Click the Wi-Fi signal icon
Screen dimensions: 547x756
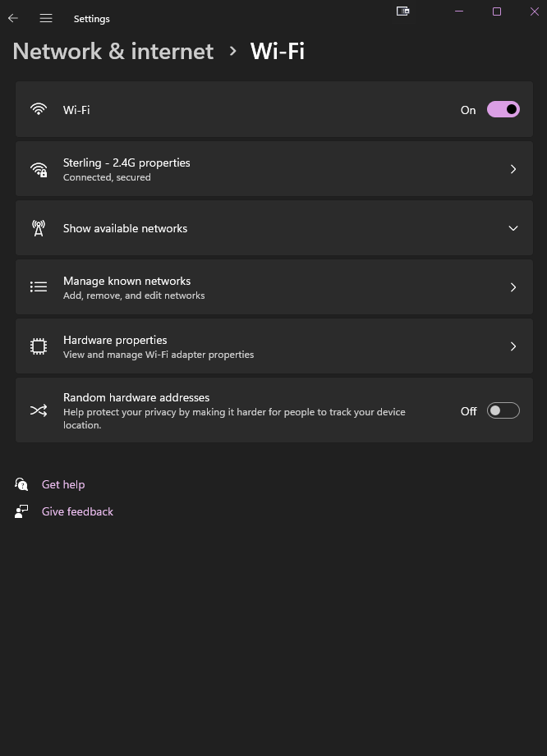pyautogui.click(x=39, y=109)
